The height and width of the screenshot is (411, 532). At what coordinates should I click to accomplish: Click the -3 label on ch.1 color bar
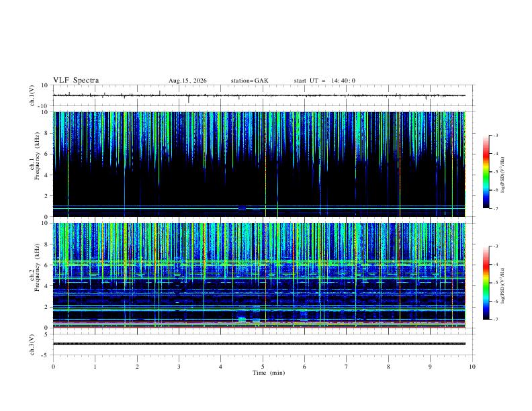coord(495,135)
